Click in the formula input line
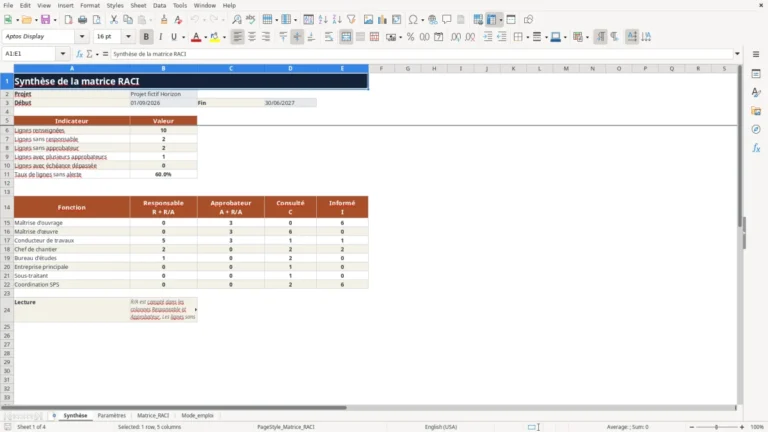This screenshot has width=768, height=432. (x=421, y=54)
